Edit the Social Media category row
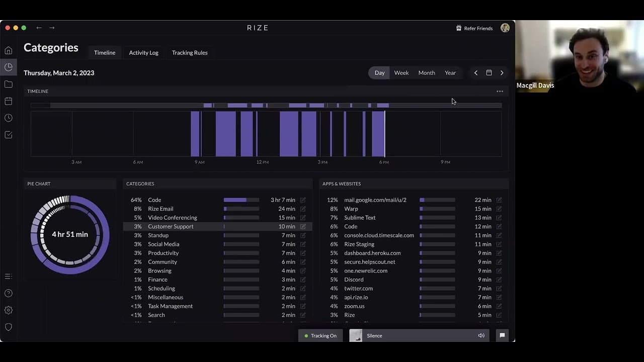 coord(303,244)
